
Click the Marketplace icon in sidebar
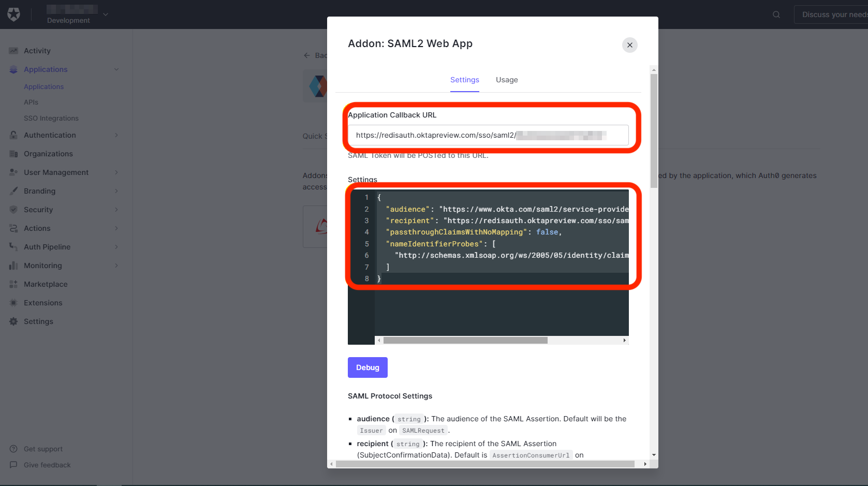point(13,284)
